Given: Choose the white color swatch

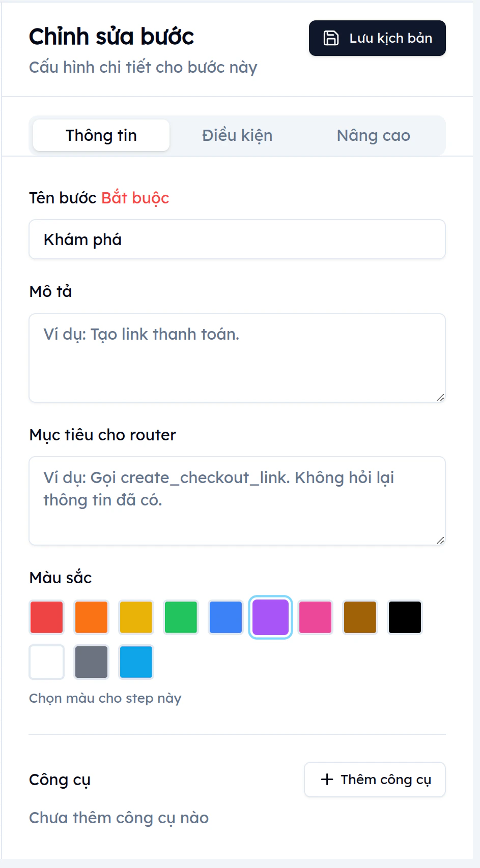Looking at the screenshot, I should point(46,662).
